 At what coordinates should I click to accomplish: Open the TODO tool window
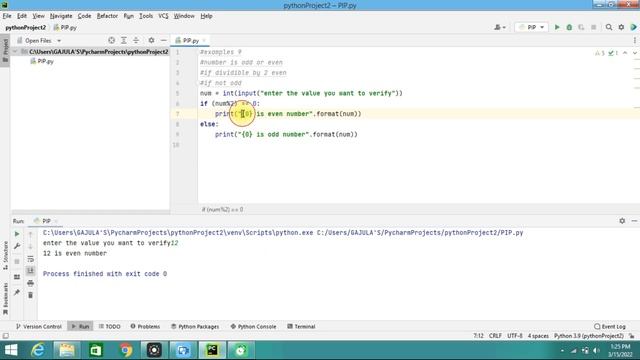109,327
